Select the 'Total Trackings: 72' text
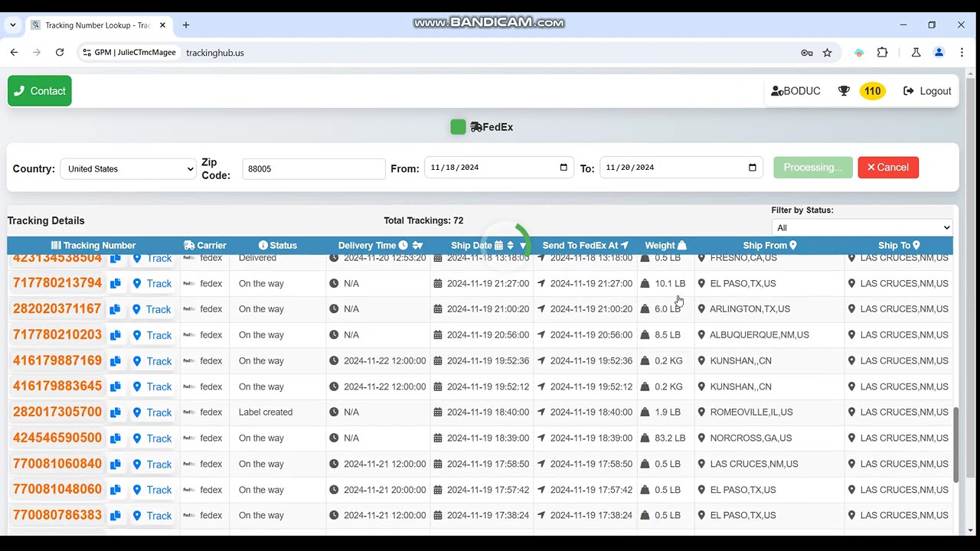This screenshot has width=980, height=551. (423, 220)
